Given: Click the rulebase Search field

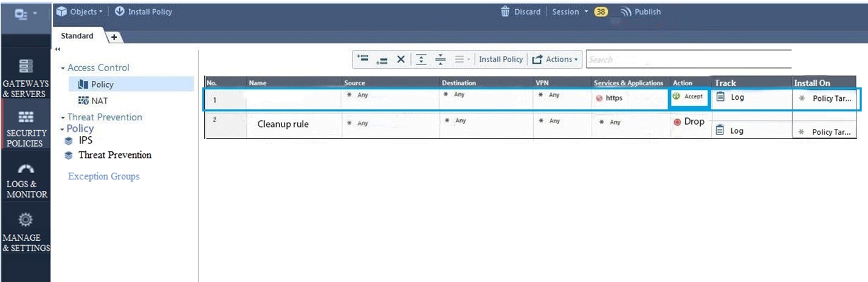Looking at the screenshot, I should [x=687, y=60].
